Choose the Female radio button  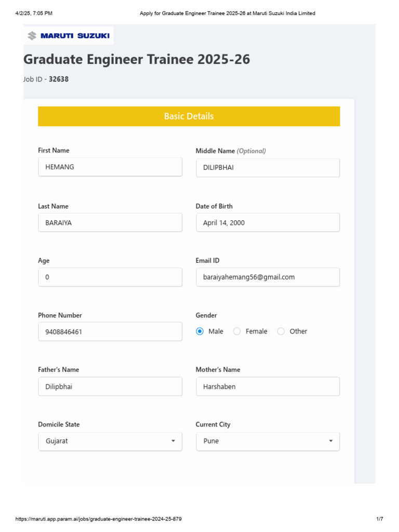[x=237, y=331]
